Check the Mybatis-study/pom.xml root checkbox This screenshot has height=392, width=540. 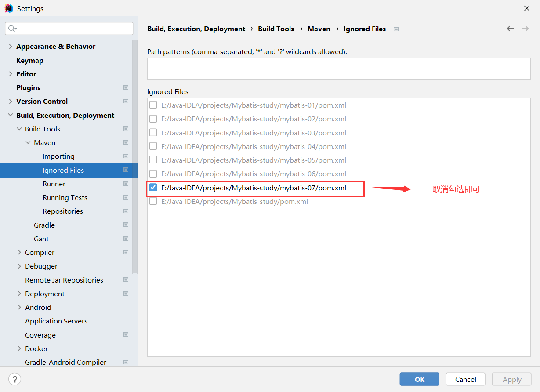pos(153,201)
